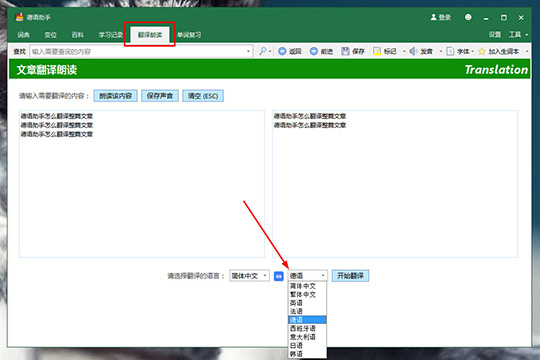Viewport: 540px width, 360px height.
Task: Click the magnifier search icon
Action: pos(262,51)
